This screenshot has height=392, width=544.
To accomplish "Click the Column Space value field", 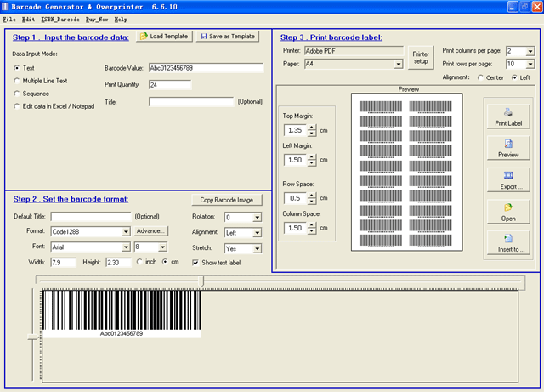I will point(296,228).
